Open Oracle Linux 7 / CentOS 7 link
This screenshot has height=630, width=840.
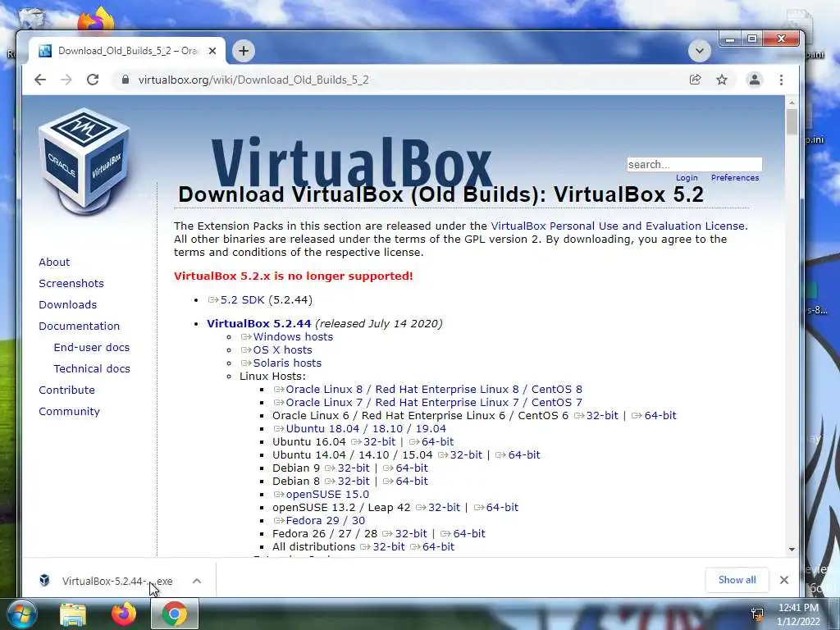pyautogui.click(x=428, y=402)
